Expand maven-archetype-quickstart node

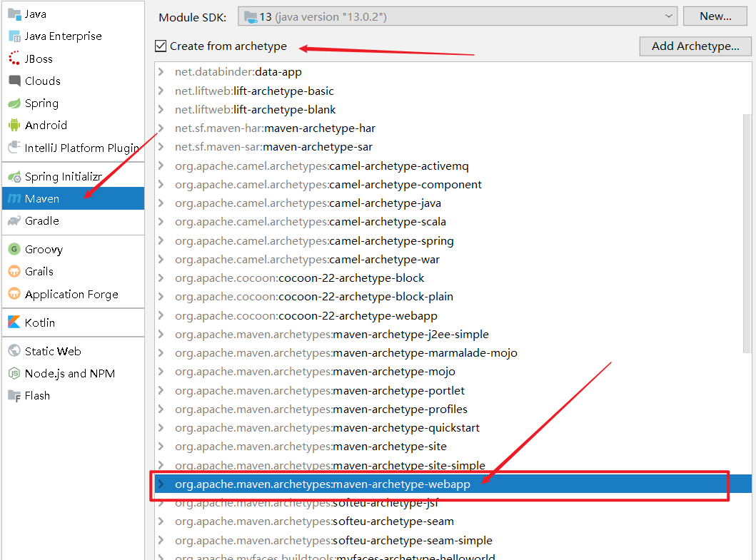pos(161,427)
